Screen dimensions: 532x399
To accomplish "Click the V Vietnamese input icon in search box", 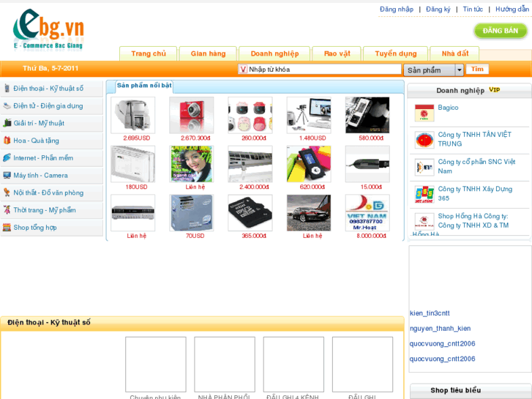I will coord(243,70).
